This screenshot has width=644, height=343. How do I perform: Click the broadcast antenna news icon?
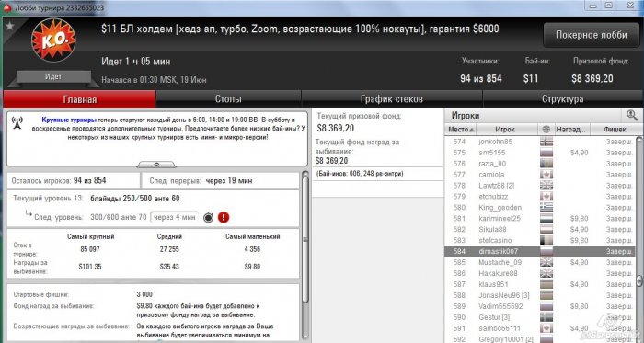click(17, 122)
